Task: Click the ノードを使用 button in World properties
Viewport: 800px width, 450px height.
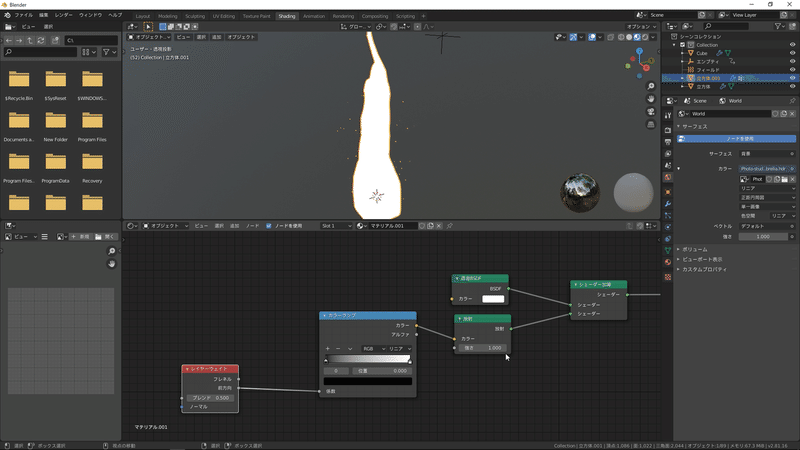Action: point(736,138)
